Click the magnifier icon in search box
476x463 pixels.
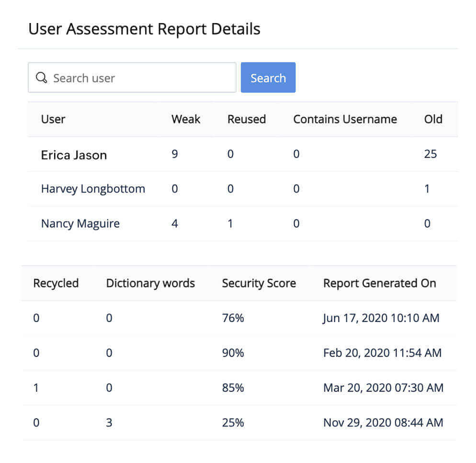pyautogui.click(x=42, y=78)
